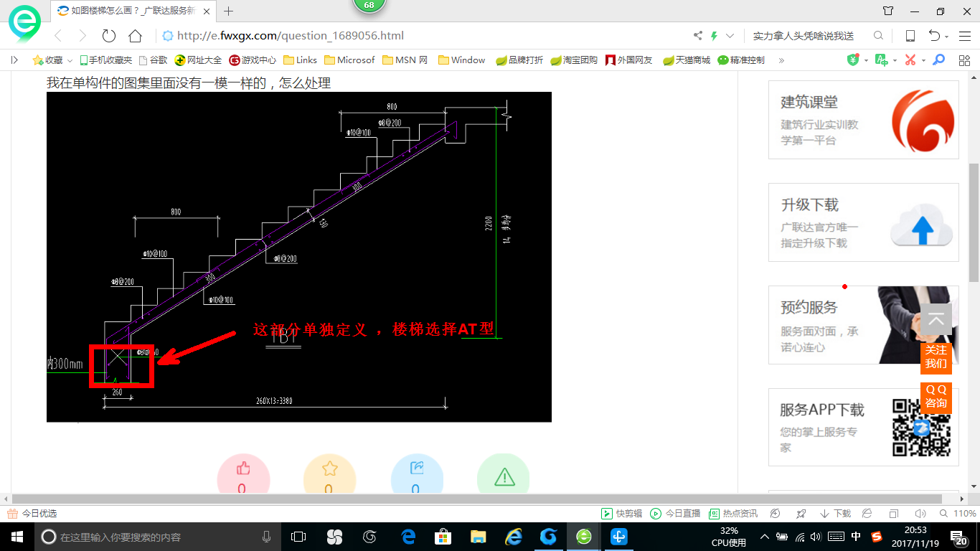Open the Microsof bookmark folder
This screenshot has height=551, width=980.
pos(350,60)
